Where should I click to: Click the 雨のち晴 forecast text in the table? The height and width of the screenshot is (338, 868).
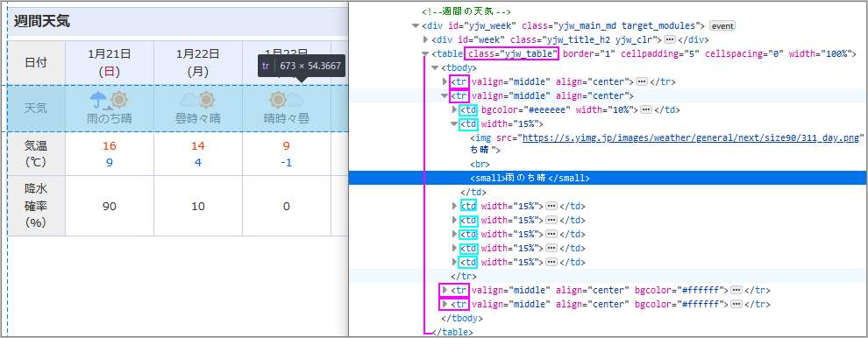[x=110, y=118]
